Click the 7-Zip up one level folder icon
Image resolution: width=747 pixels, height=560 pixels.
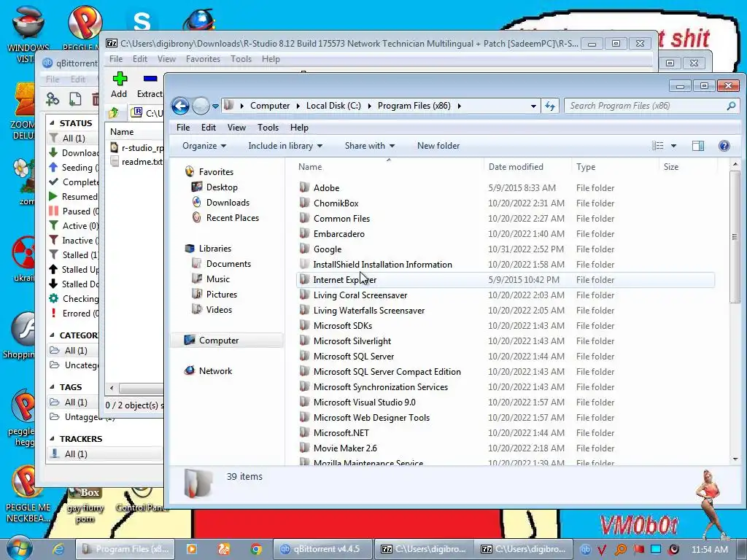[114, 113]
